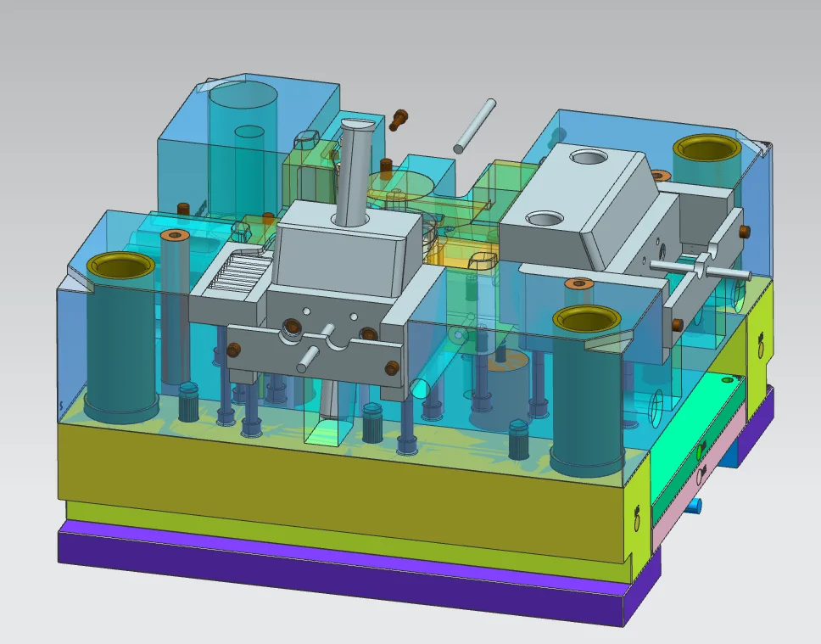Select the small blue connector on the right side
Screen dimensions: 821x644
(x=695, y=505)
